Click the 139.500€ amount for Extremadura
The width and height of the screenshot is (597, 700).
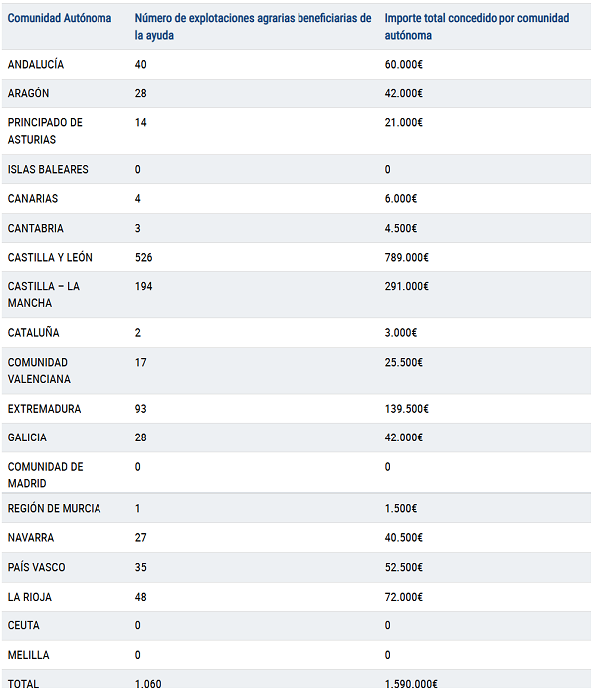tap(407, 409)
